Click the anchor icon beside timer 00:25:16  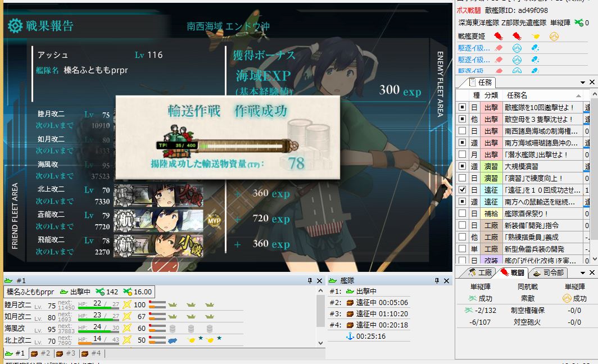[x=349, y=336]
